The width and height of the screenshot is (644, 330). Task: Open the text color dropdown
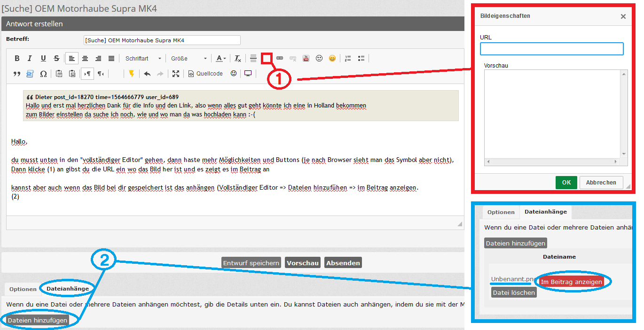[x=221, y=59]
